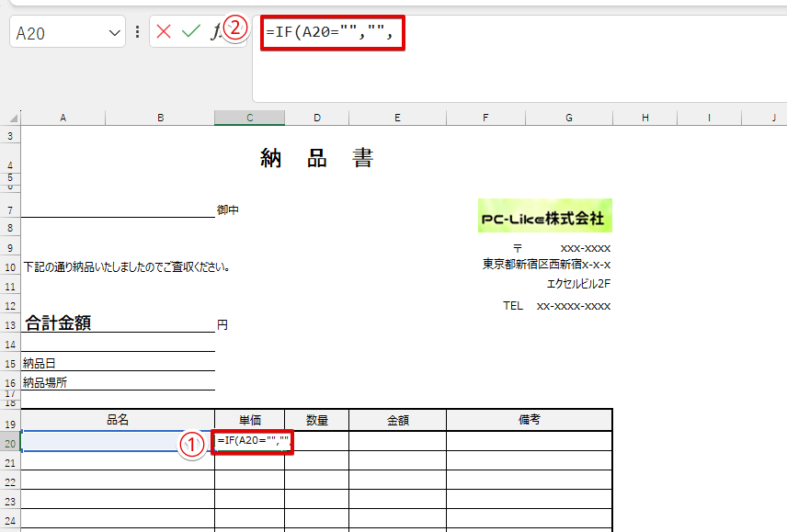Open the Name Box dropdown arrow
The height and width of the screenshot is (532, 787).
coord(114,33)
